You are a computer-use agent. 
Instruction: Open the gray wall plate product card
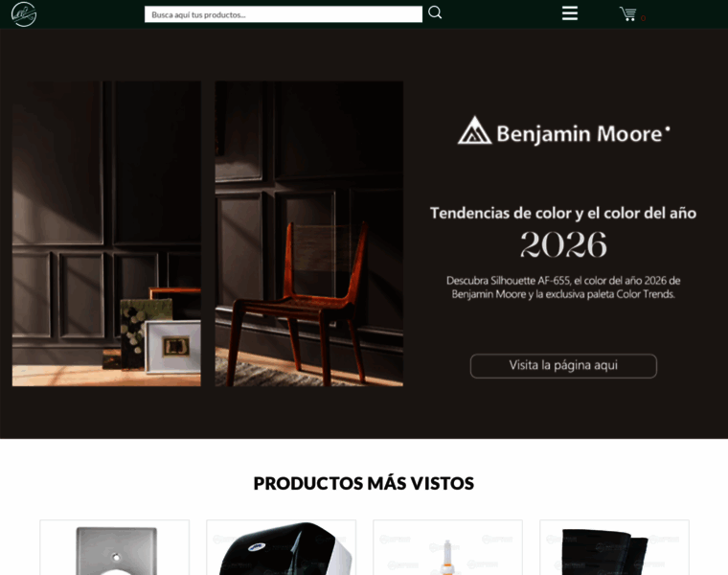coord(115,547)
